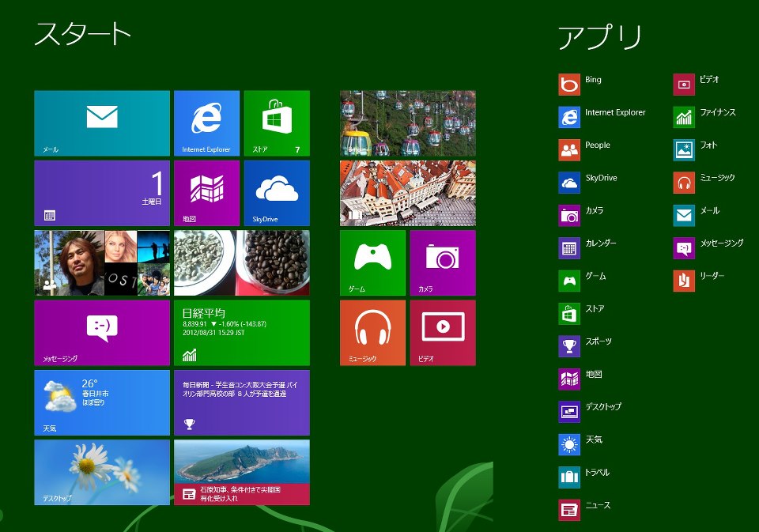The width and height of the screenshot is (759, 532).
Task: Click the トラベル suitcase icon in apps list
Action: coord(569,477)
